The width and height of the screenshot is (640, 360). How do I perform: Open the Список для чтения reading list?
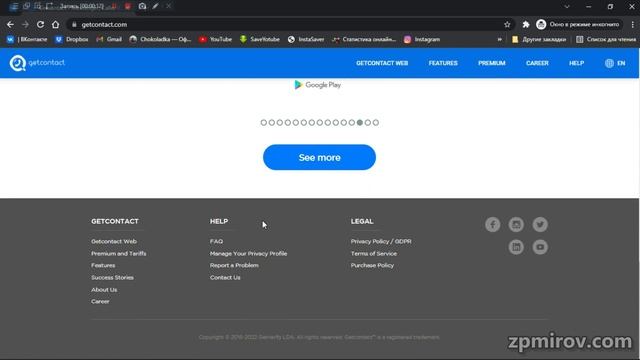pos(606,39)
